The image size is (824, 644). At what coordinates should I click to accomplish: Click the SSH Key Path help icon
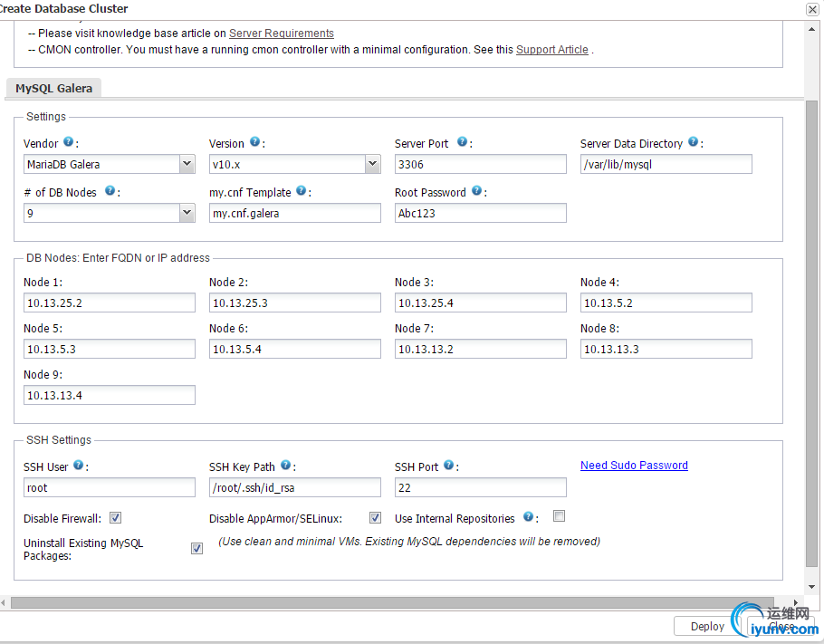tap(285, 466)
